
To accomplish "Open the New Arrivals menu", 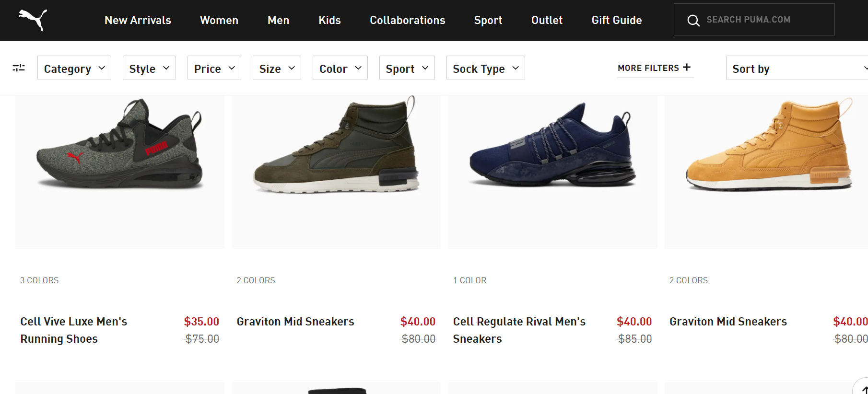I will [138, 20].
